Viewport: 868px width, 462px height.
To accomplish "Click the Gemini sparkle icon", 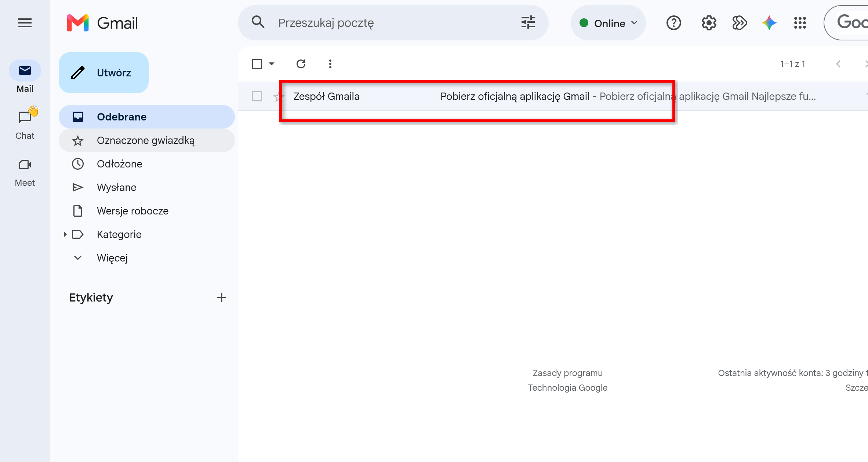I will click(x=769, y=23).
